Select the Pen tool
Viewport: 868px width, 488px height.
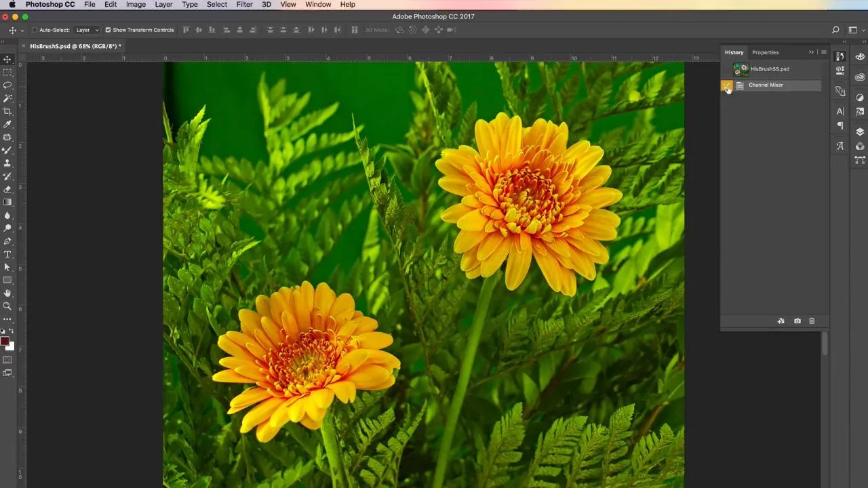pyautogui.click(x=7, y=241)
